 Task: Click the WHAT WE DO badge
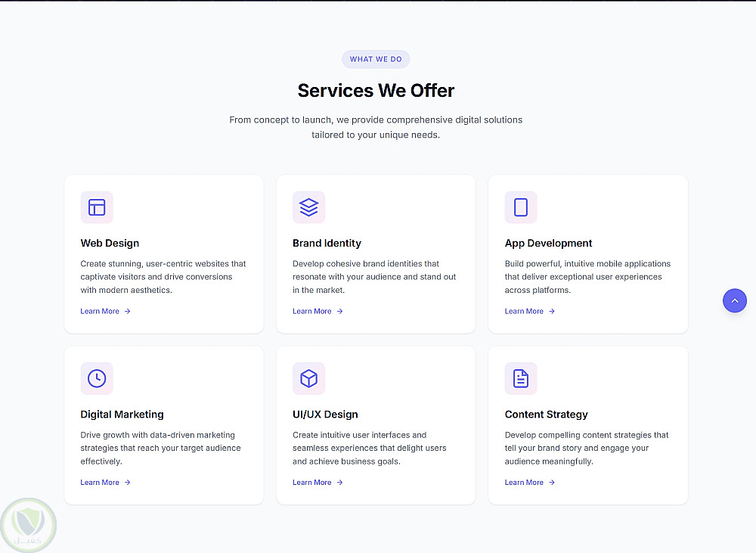click(376, 59)
